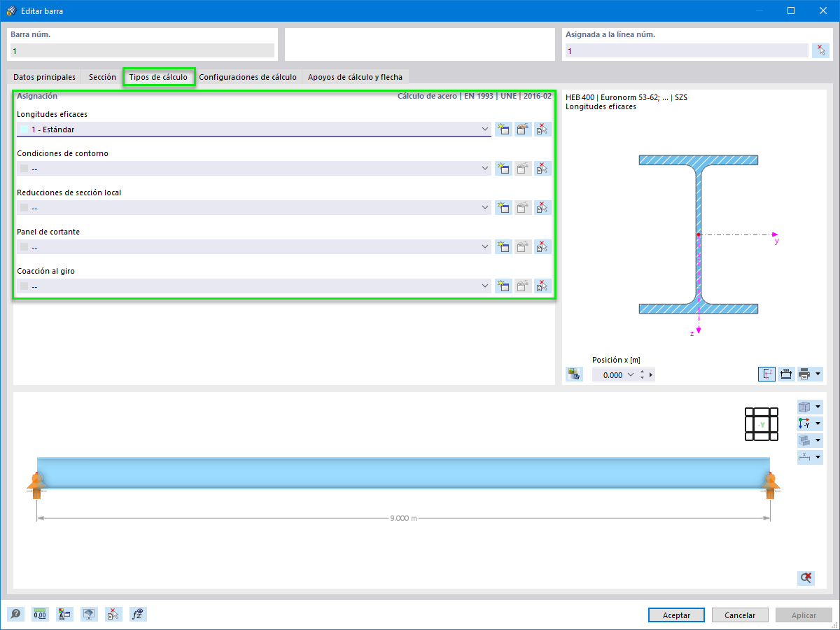Select line graphically next to Asignada a la línea

click(x=820, y=50)
